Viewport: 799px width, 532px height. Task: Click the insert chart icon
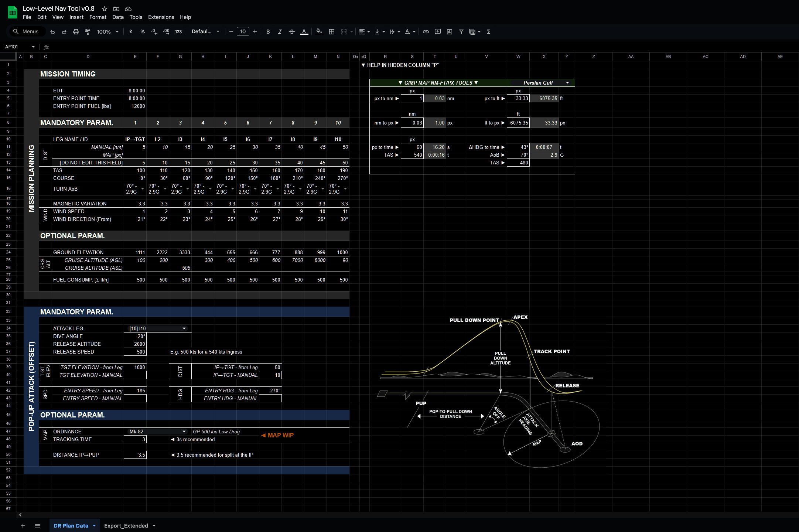pos(449,32)
